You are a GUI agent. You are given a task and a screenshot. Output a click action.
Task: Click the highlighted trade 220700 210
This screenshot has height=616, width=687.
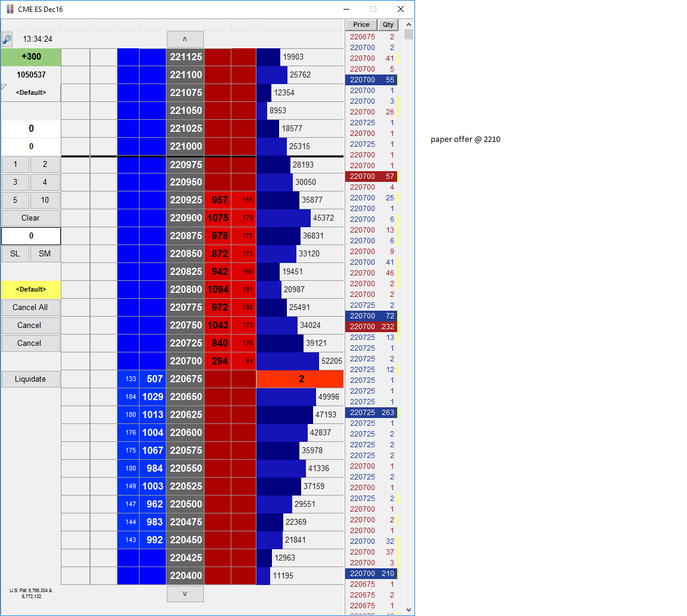coord(372,574)
